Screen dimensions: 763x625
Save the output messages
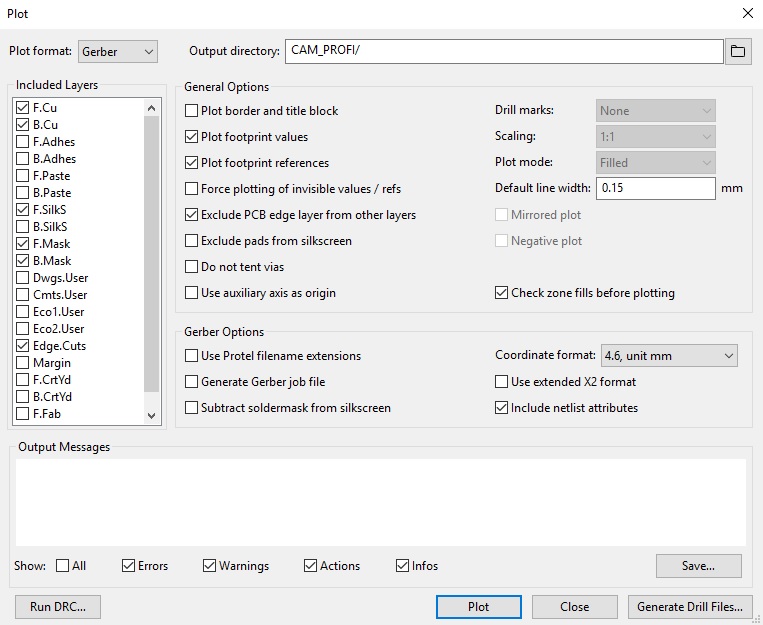click(x=698, y=566)
